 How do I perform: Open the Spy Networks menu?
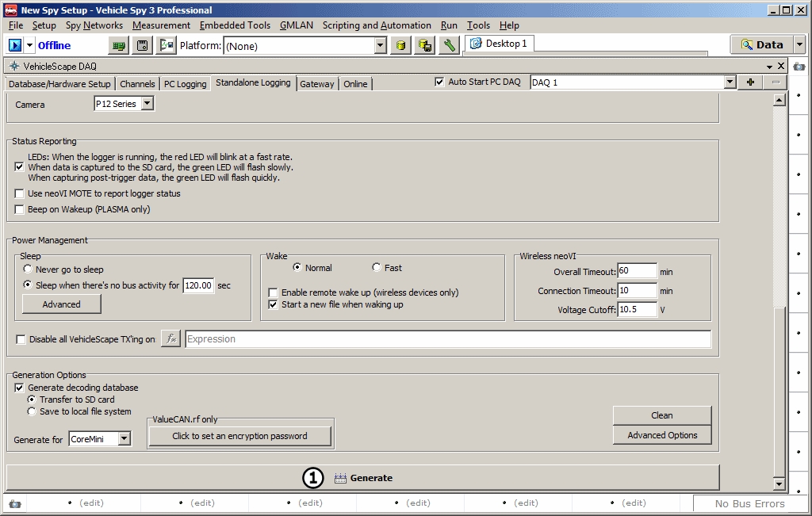(94, 25)
